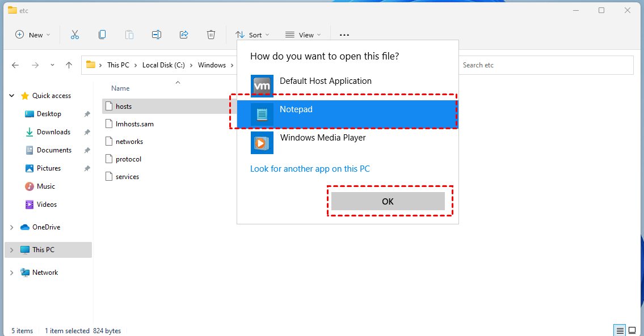Open the See more ellipsis menu
Image resolution: width=644 pixels, height=336 pixels.
[x=344, y=35]
